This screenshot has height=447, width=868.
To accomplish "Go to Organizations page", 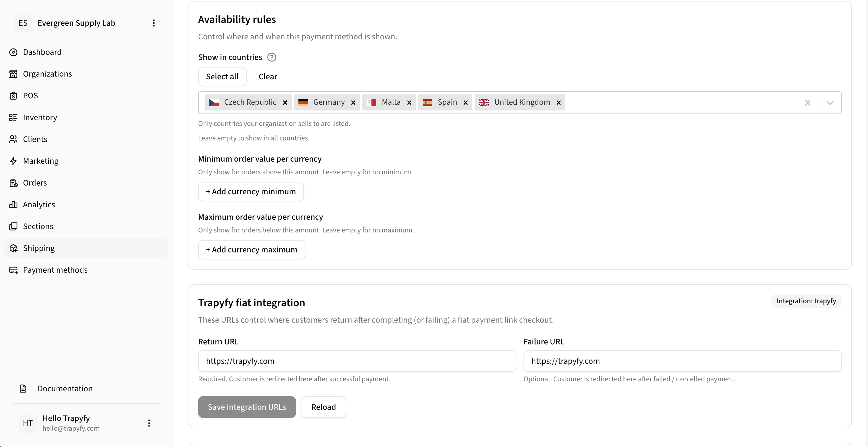I will point(86,74).
